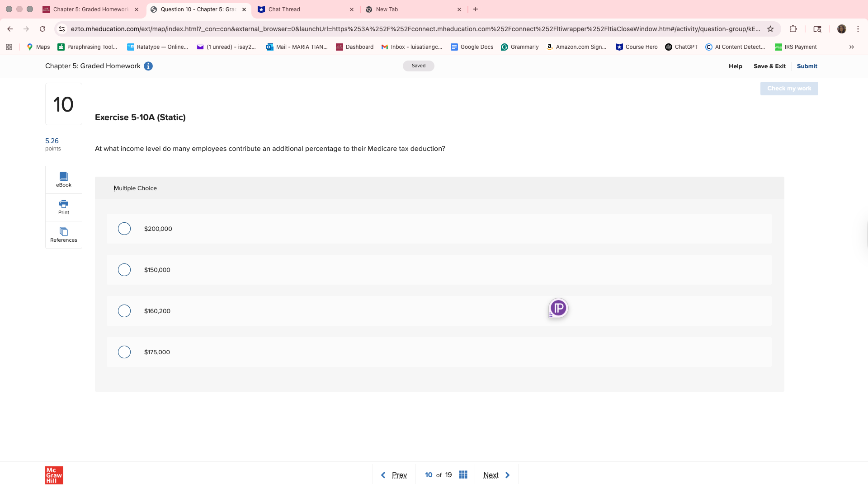
Task: Click the info icon beside Graded Homework
Action: (148, 66)
